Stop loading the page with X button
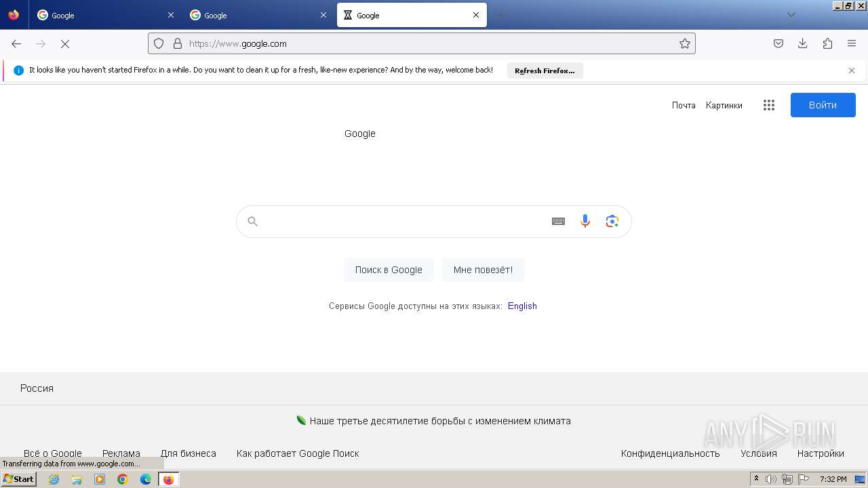Image resolution: width=868 pixels, height=488 pixels. tap(65, 43)
